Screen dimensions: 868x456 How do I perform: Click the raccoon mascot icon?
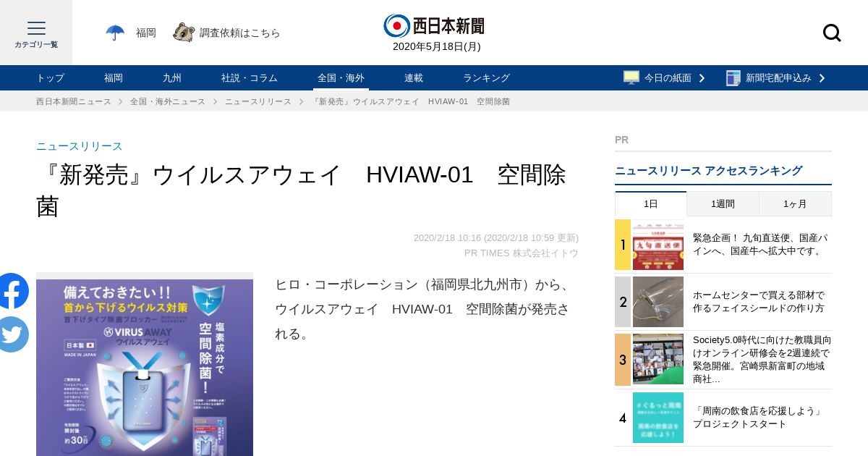(183, 33)
